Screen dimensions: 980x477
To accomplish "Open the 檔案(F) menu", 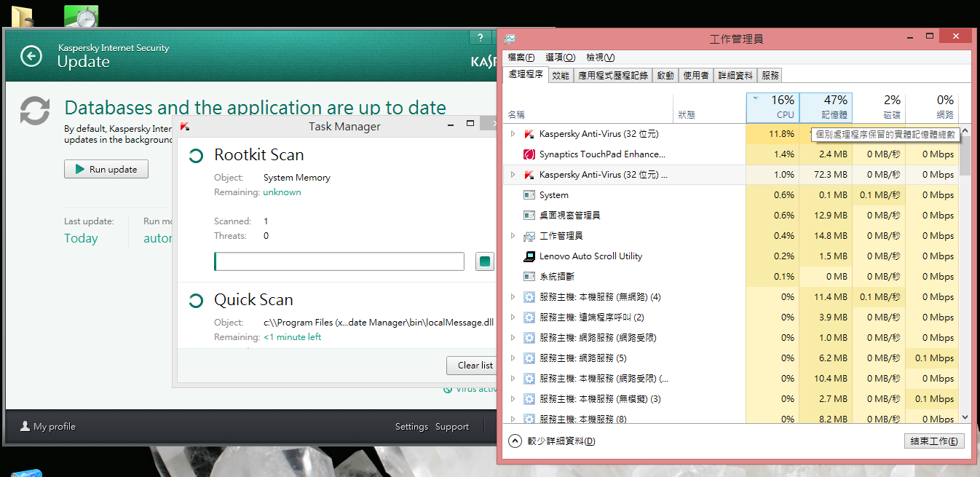I will coord(521,58).
